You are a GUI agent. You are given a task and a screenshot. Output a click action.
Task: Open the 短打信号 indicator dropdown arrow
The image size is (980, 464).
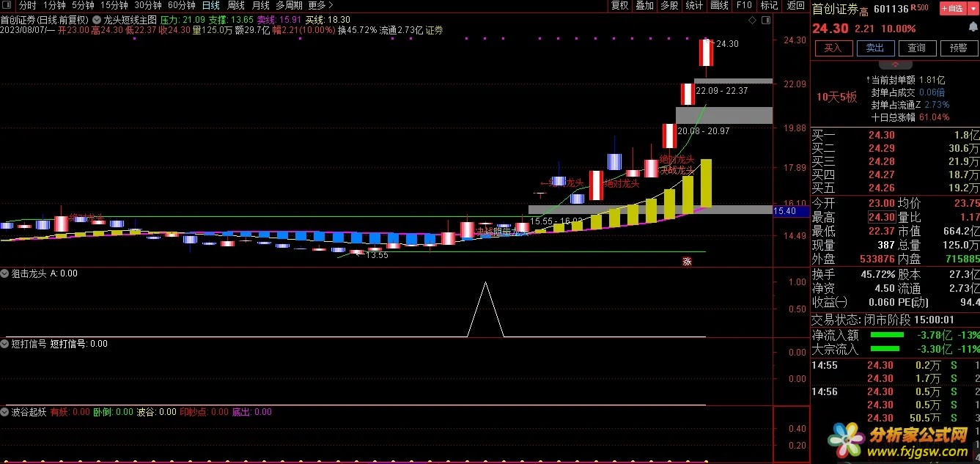(x=6, y=343)
